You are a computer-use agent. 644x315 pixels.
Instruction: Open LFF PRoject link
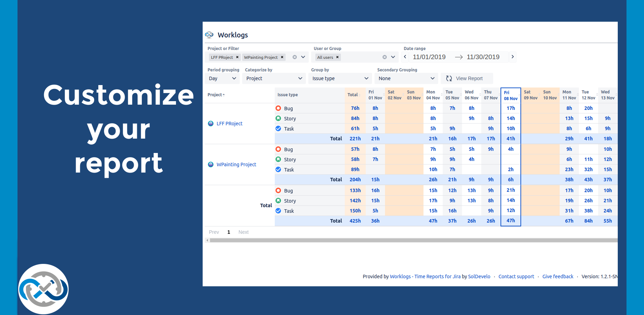(x=229, y=124)
